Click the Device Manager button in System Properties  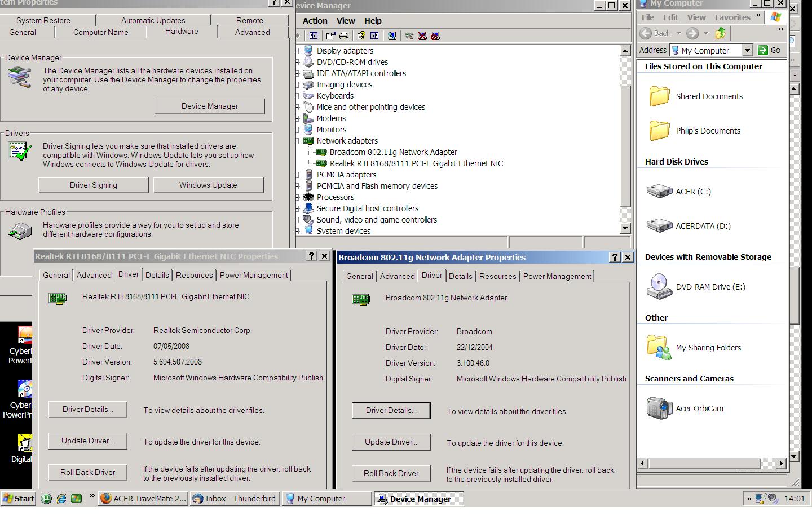210,106
